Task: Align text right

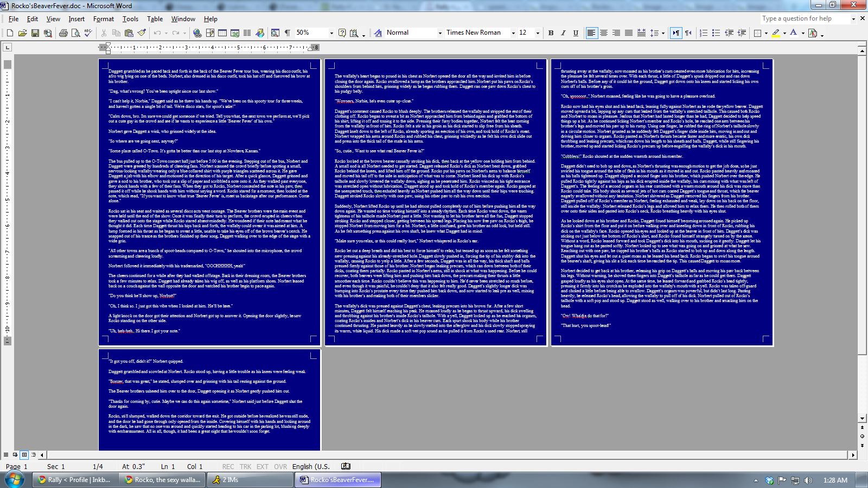Action: 616,33
